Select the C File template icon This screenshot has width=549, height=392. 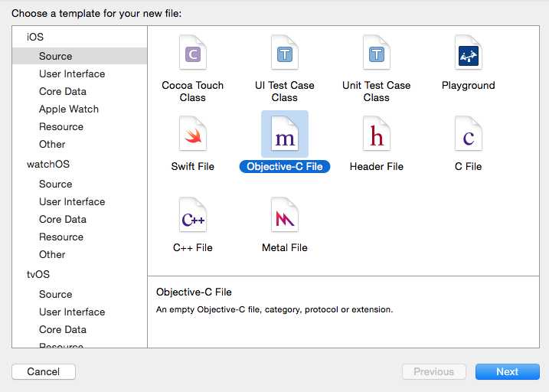(469, 136)
